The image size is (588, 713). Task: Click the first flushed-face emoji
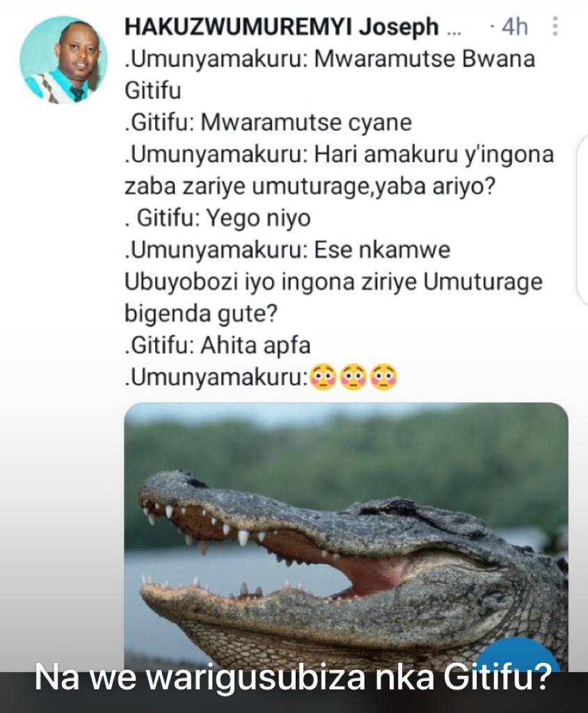tap(324, 377)
